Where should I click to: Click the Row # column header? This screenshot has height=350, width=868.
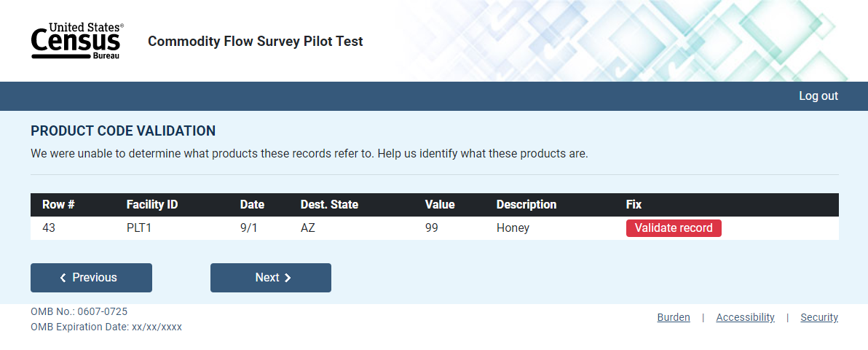pos(58,205)
